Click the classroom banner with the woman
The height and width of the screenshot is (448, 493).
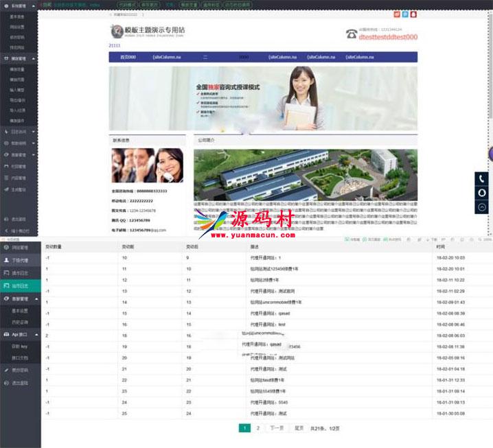pyautogui.click(x=262, y=98)
